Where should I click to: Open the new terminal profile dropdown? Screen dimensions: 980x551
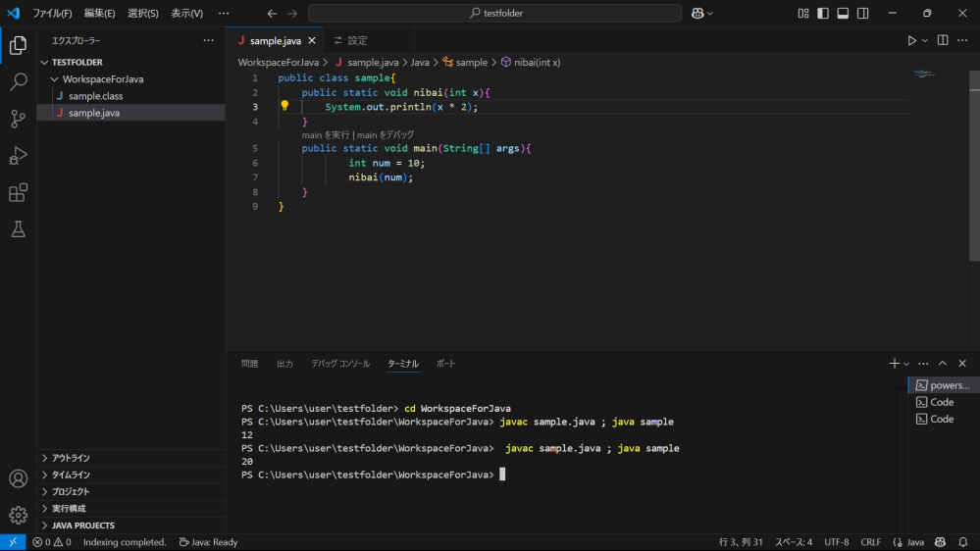pos(906,364)
